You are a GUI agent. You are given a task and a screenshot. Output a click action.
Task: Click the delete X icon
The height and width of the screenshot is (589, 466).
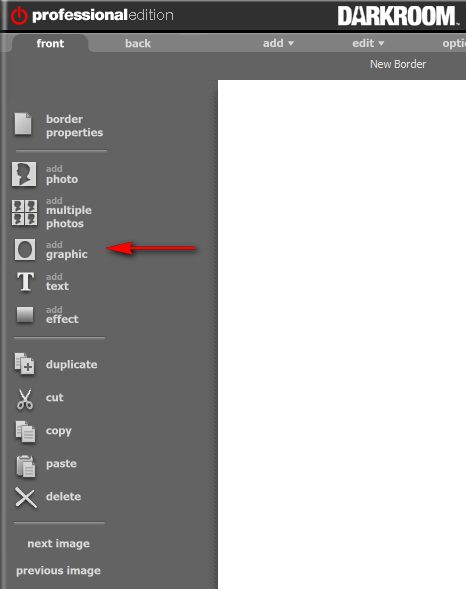click(26, 498)
